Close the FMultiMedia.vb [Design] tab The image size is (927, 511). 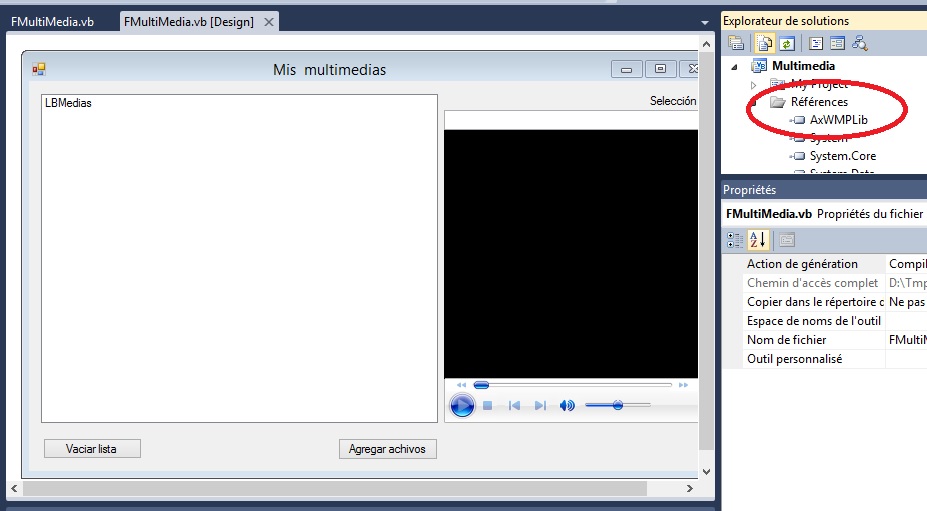pos(268,22)
